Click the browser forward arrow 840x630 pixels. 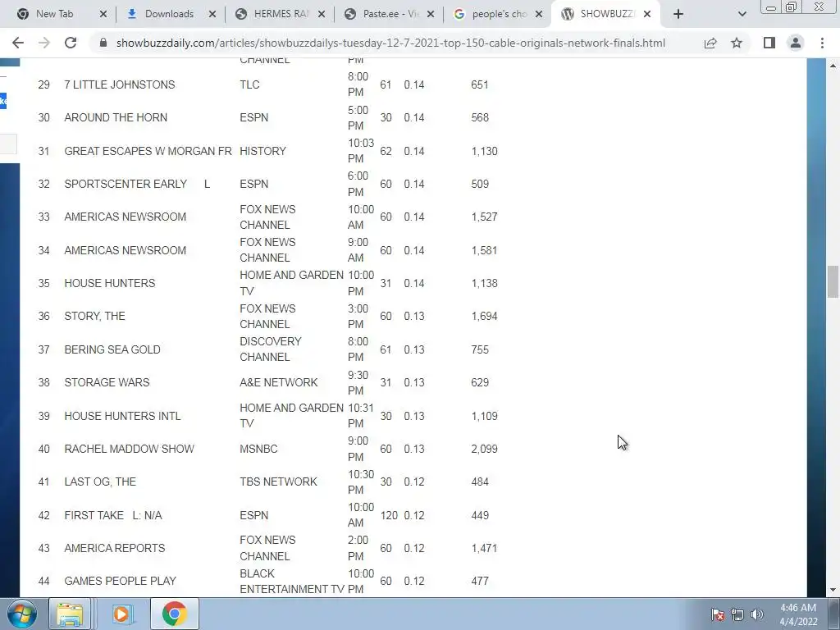(x=44, y=43)
